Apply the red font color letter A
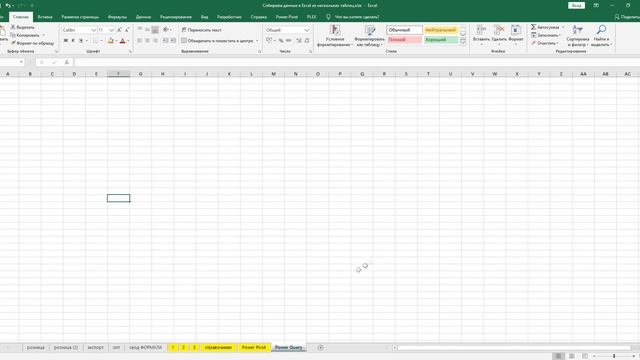 click(x=122, y=40)
